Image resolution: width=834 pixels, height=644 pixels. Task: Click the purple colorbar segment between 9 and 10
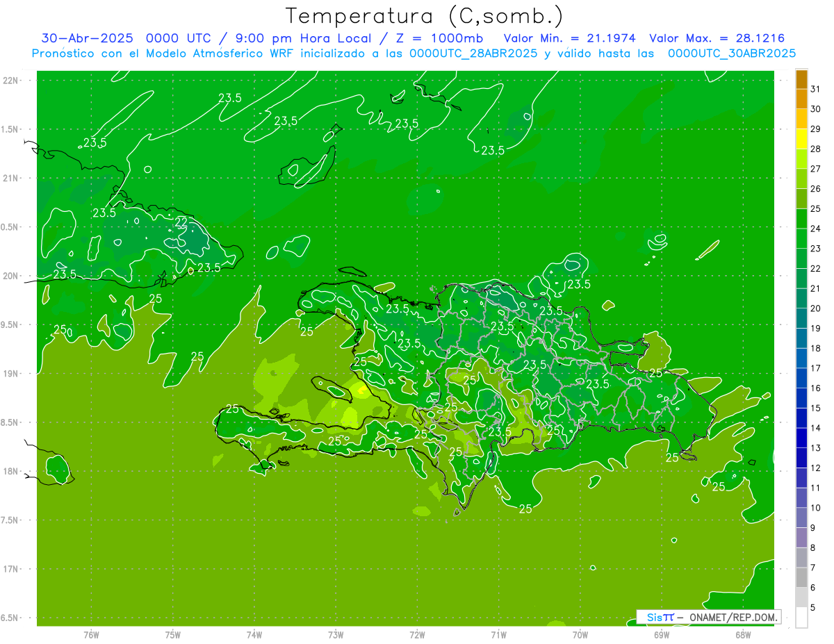pos(801,518)
